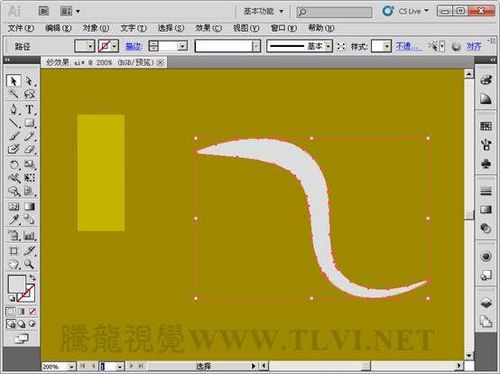Image resolution: width=500 pixels, height=374 pixels.
Task: Swap fill and stroke arrows
Action: (32, 277)
